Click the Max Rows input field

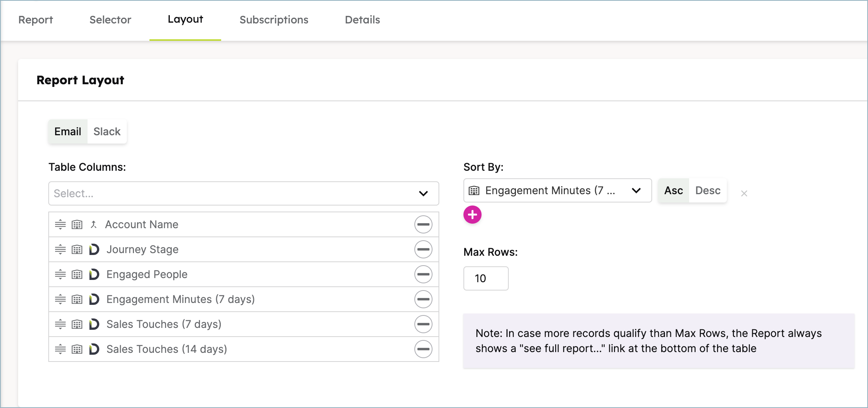point(486,278)
